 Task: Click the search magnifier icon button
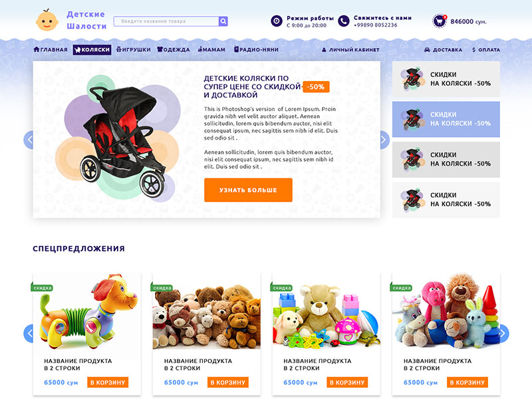tap(223, 21)
